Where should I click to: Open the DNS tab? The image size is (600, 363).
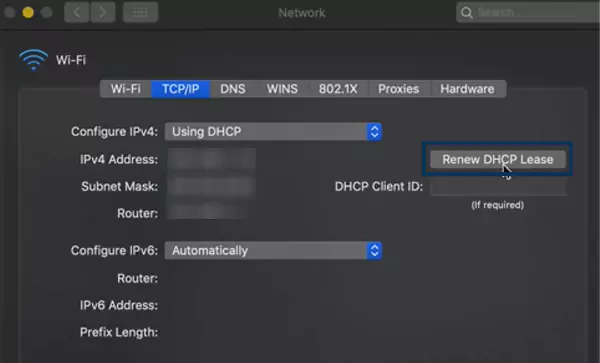(233, 89)
